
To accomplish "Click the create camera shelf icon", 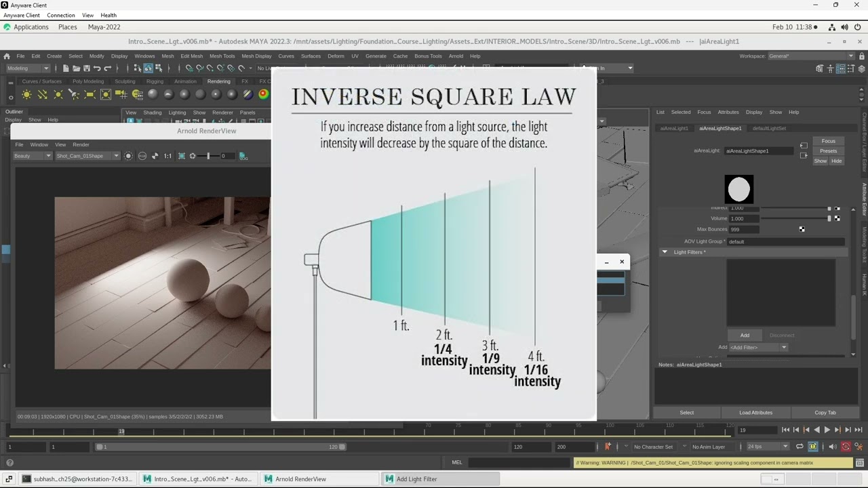I will point(121,94).
